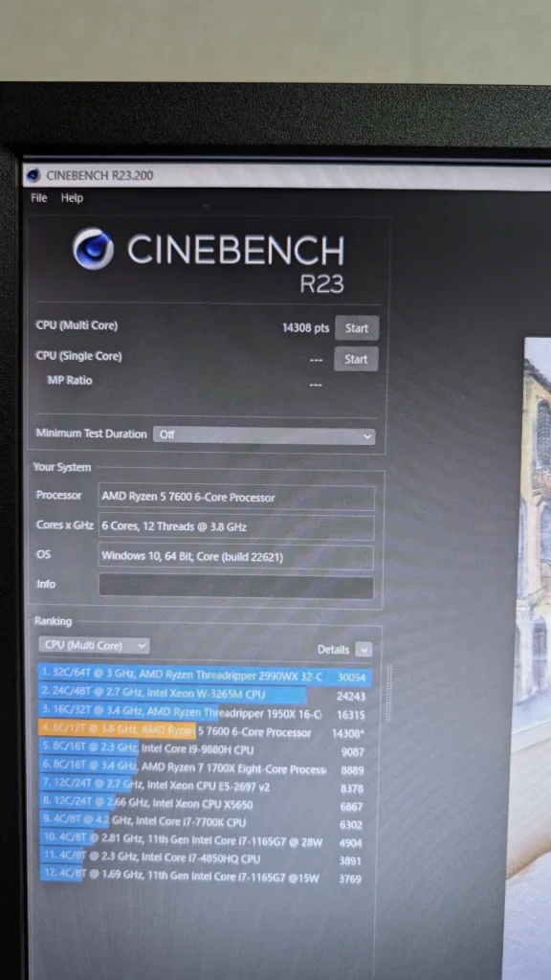Screen dimensions: 551x980
Task: Select the Threadripper 2990WX ranking entry
Action: click(x=205, y=676)
